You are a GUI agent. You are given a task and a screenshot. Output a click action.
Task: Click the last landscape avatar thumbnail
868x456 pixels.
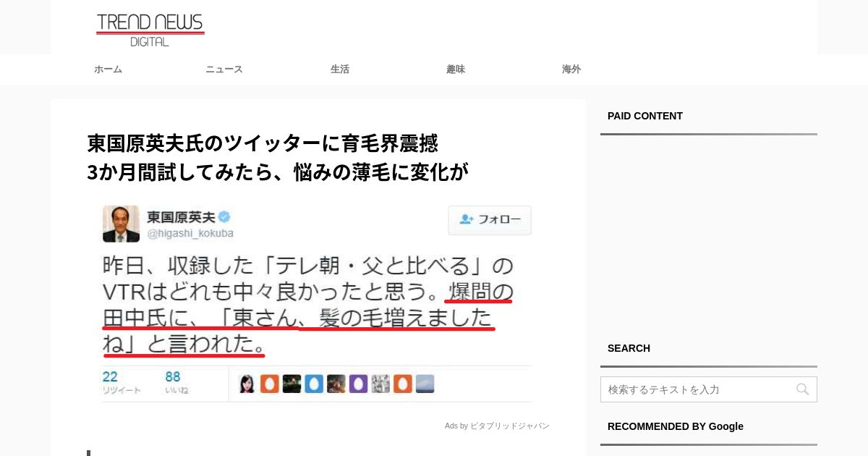[x=425, y=384]
